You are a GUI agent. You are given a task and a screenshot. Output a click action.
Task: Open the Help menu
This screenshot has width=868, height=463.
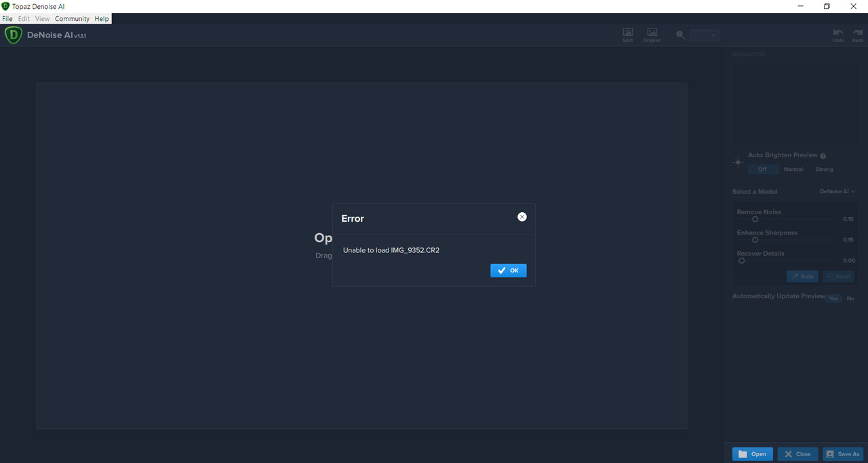click(x=102, y=19)
